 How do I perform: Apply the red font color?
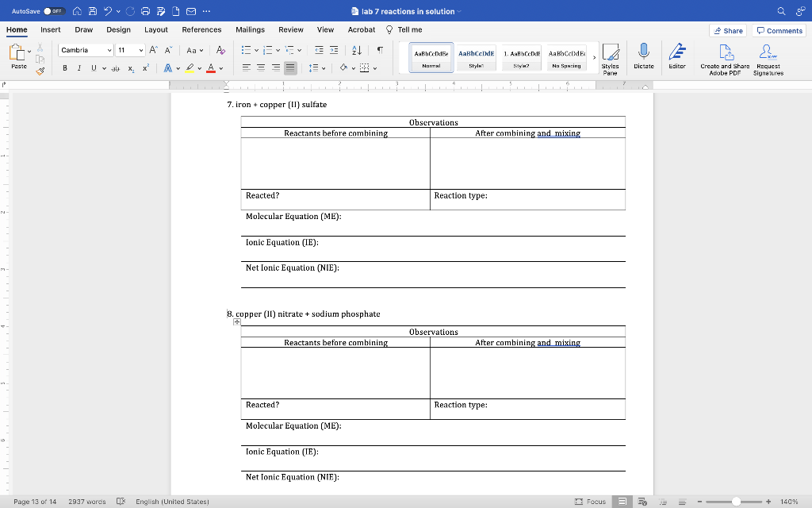(x=211, y=68)
